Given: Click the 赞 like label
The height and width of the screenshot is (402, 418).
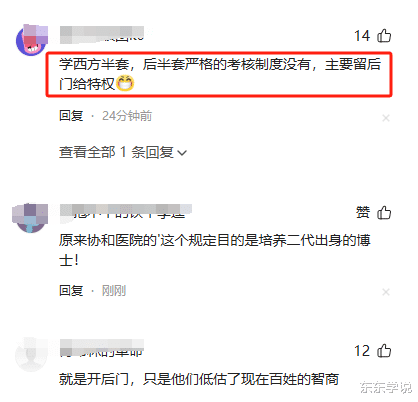Looking at the screenshot, I should [363, 213].
